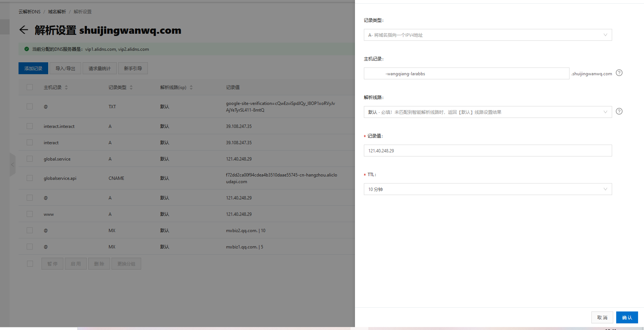Sort by the 主机记录 column arrows
Viewport: 644px width, 330px height.
[66, 88]
